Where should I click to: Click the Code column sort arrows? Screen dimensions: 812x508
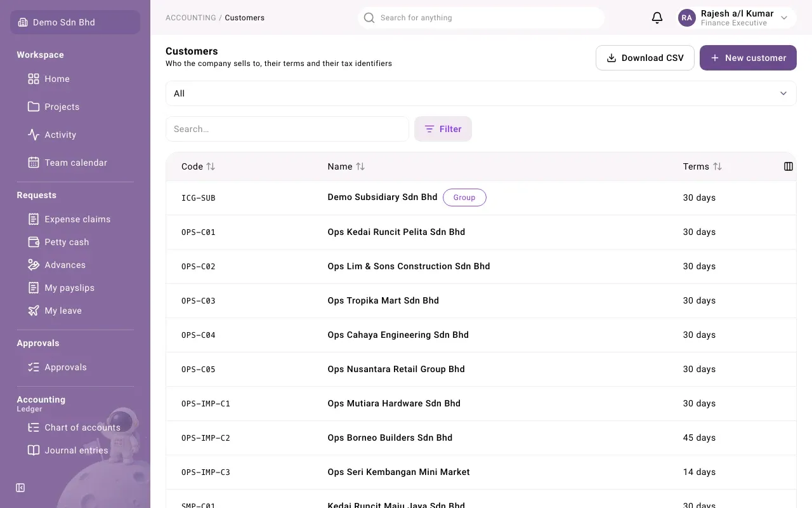pos(211,166)
